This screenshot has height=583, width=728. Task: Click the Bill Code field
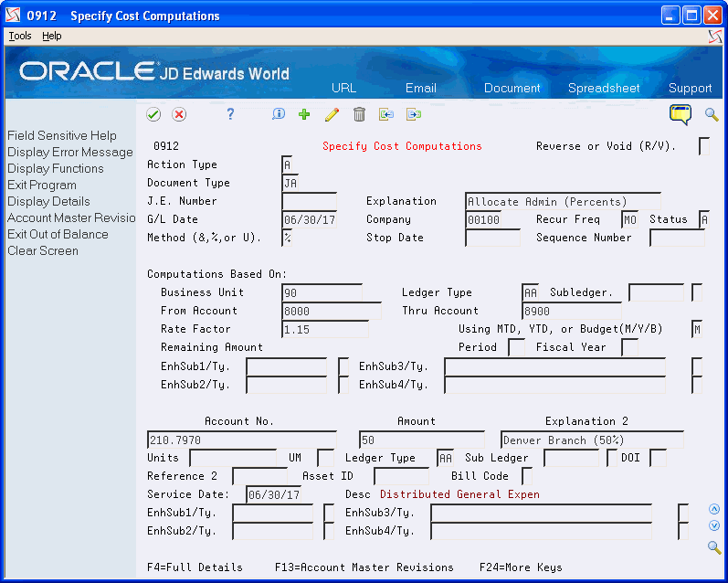527,476
